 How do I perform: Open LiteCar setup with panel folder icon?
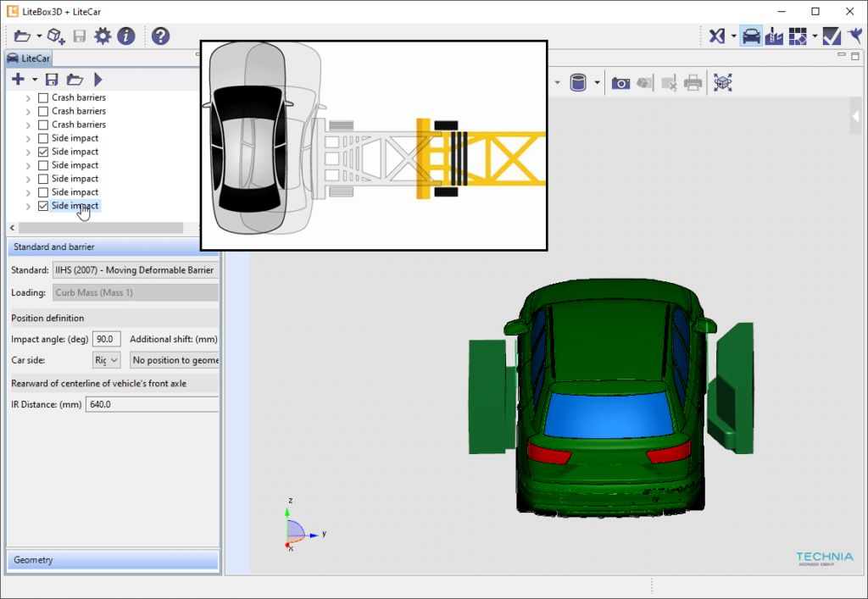pos(75,80)
